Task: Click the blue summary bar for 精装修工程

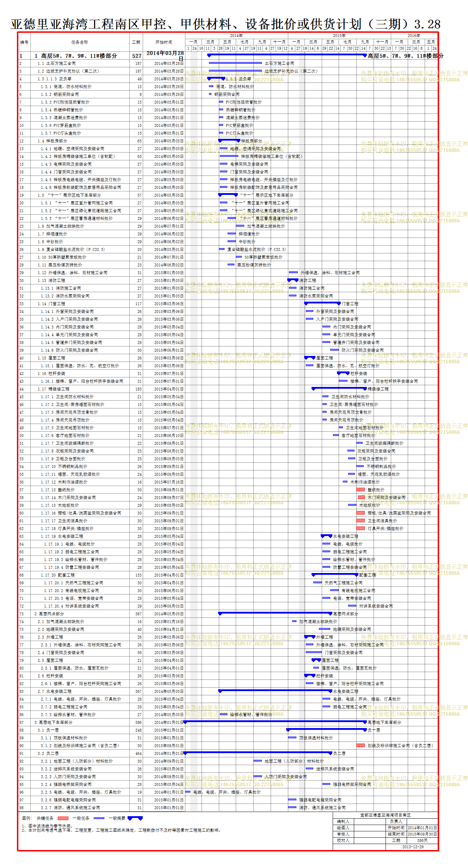Action: click(339, 389)
